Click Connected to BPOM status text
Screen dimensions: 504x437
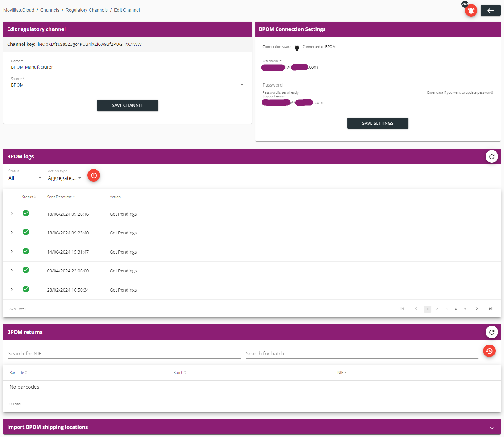click(x=319, y=47)
